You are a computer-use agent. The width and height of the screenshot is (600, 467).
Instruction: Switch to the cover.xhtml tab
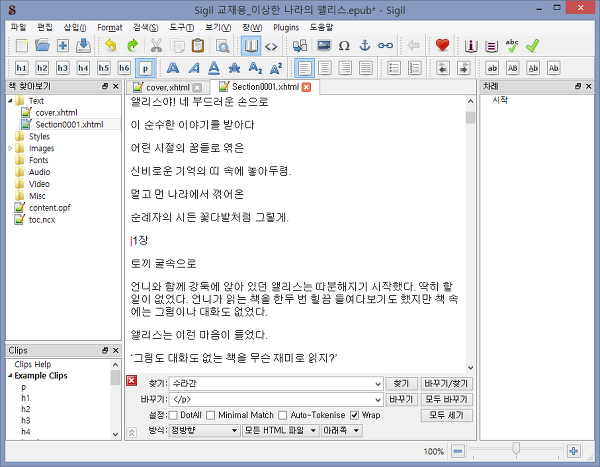pos(168,88)
